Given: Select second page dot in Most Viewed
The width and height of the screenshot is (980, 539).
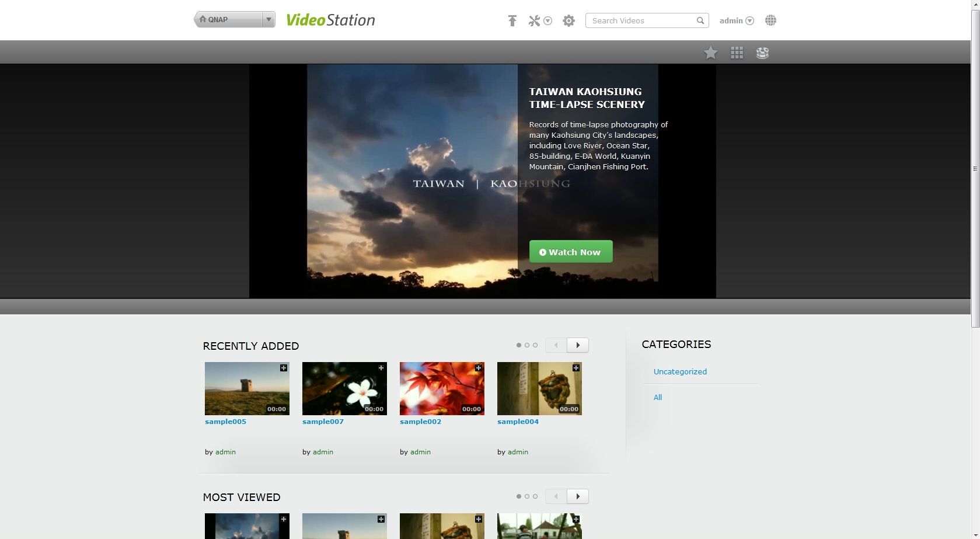Looking at the screenshot, I should pos(527,496).
